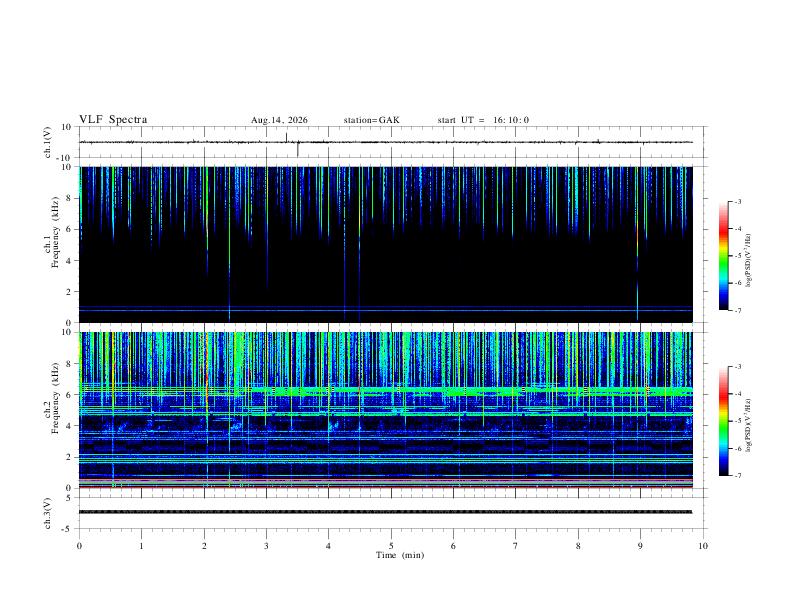This screenshot has width=792, height=612.
Task: Click the station=GAK label
Action: click(x=371, y=120)
